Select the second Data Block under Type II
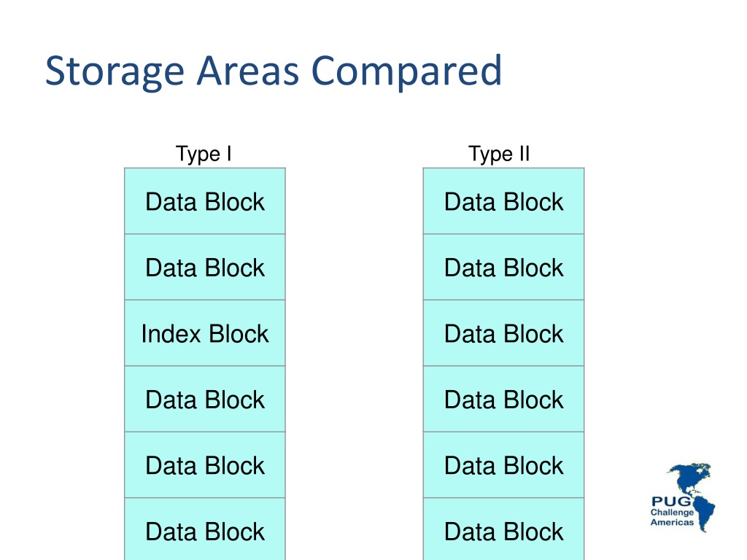Viewport: 747px width, 560px height. pyautogui.click(x=503, y=267)
